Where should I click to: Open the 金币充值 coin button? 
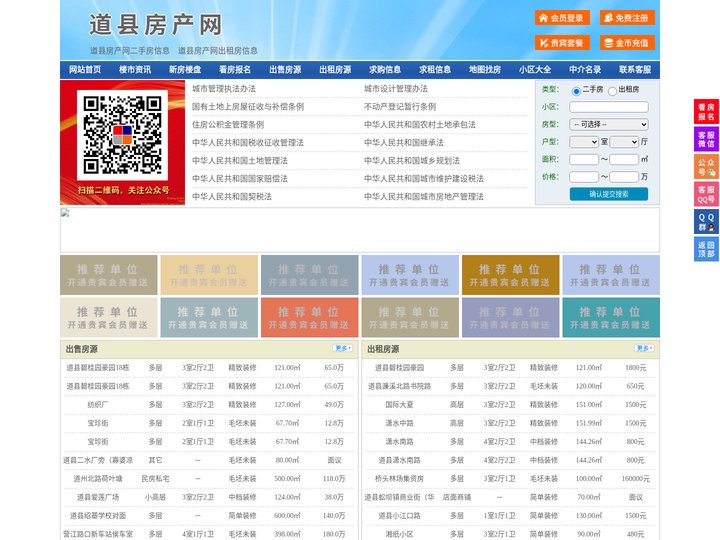click(x=627, y=43)
